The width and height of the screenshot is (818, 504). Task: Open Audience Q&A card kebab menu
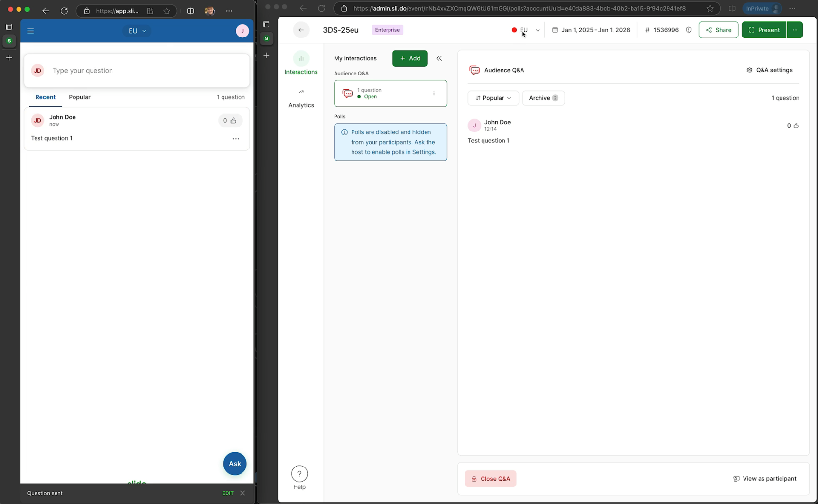click(x=434, y=93)
